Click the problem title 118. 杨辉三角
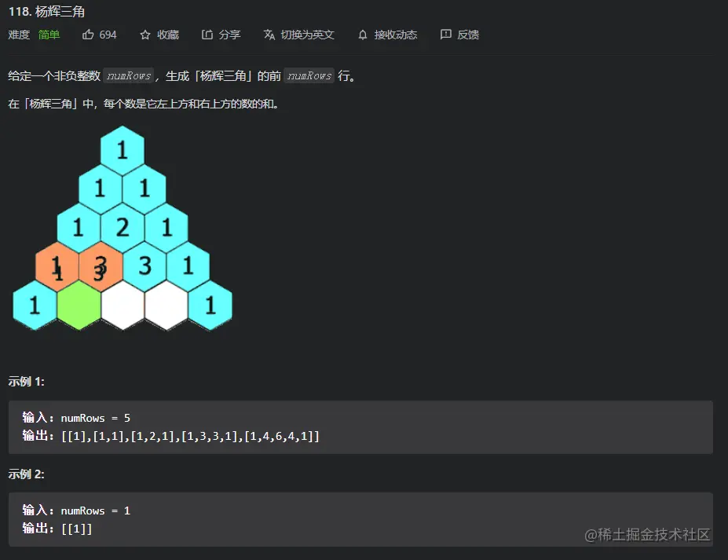Screen dimensions: 728x560 click(x=49, y=12)
